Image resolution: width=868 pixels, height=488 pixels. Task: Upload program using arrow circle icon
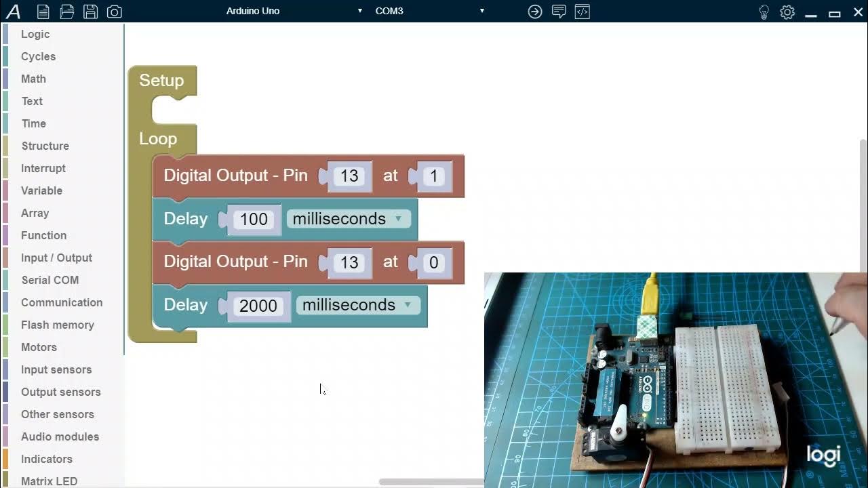click(535, 12)
